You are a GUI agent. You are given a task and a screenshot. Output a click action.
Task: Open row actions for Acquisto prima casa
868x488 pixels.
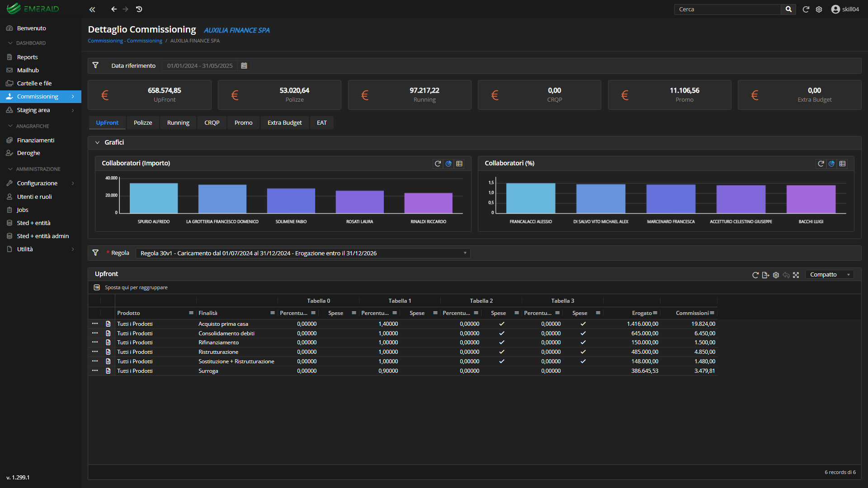click(95, 324)
